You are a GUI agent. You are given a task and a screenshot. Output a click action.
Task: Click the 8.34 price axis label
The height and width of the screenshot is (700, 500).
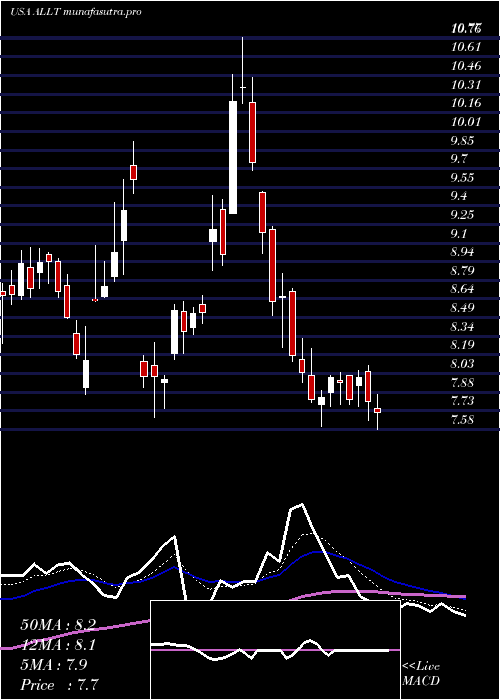[463, 326]
